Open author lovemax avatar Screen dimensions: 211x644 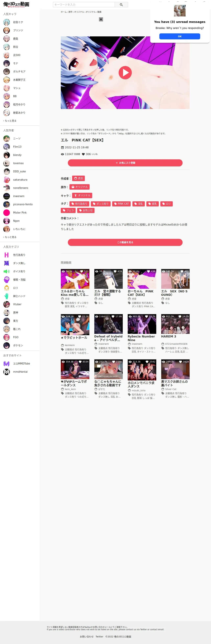click(7, 163)
